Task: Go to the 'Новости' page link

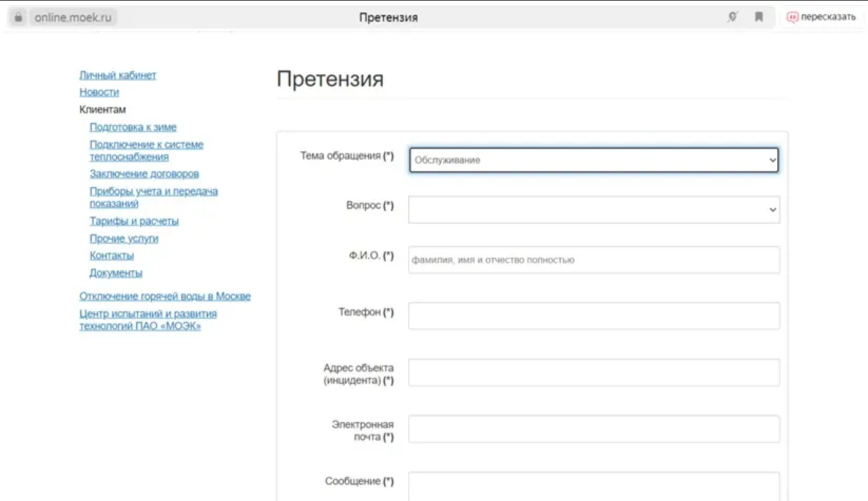Action: [x=99, y=92]
